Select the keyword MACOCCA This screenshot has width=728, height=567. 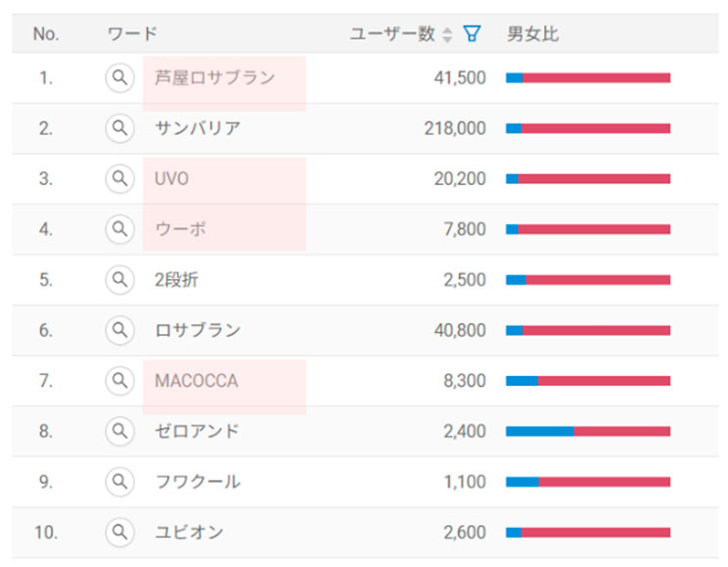(196, 381)
